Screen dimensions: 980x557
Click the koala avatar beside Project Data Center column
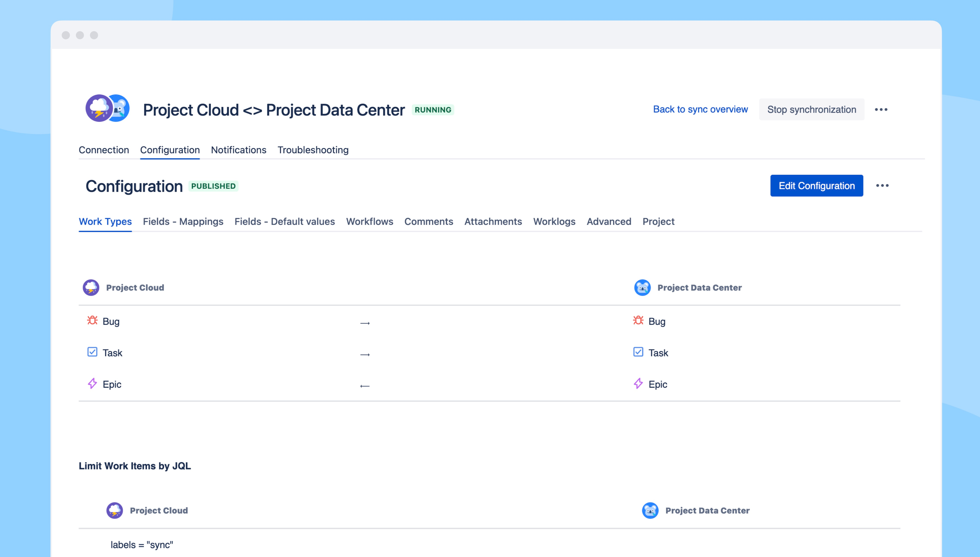pos(642,288)
